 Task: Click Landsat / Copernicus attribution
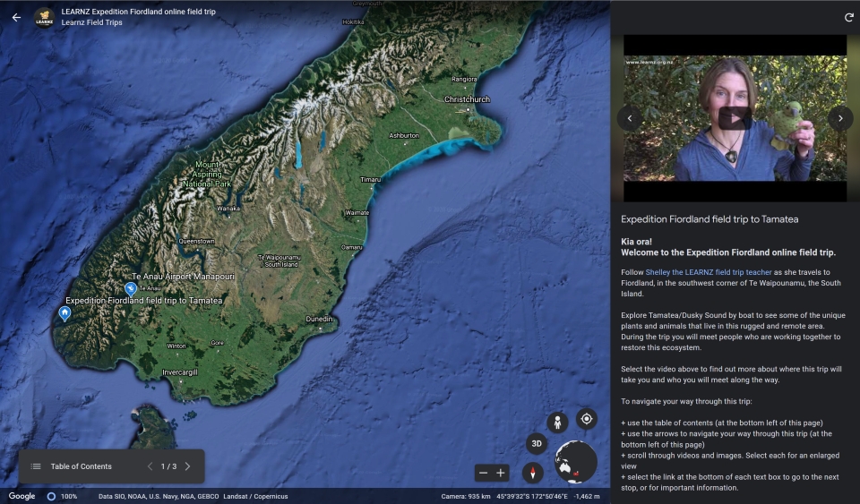click(255, 496)
